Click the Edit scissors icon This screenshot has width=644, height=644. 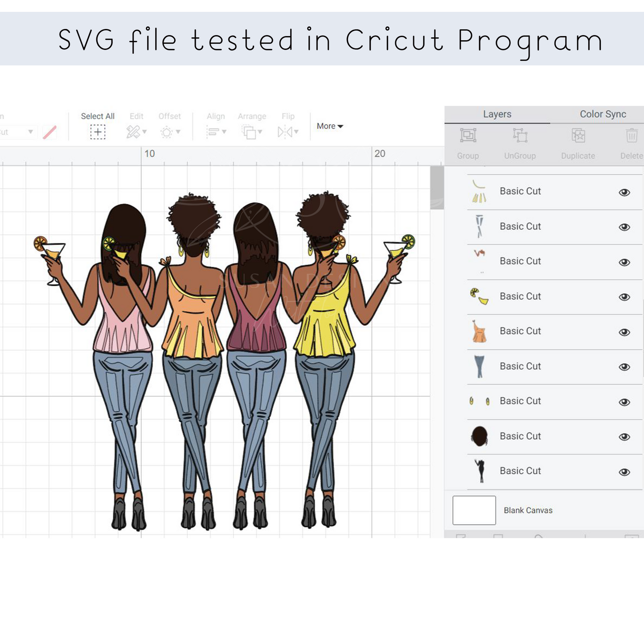(x=133, y=132)
